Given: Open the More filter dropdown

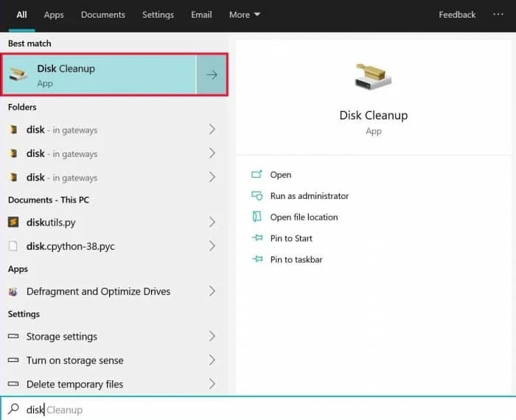Looking at the screenshot, I should (x=245, y=15).
